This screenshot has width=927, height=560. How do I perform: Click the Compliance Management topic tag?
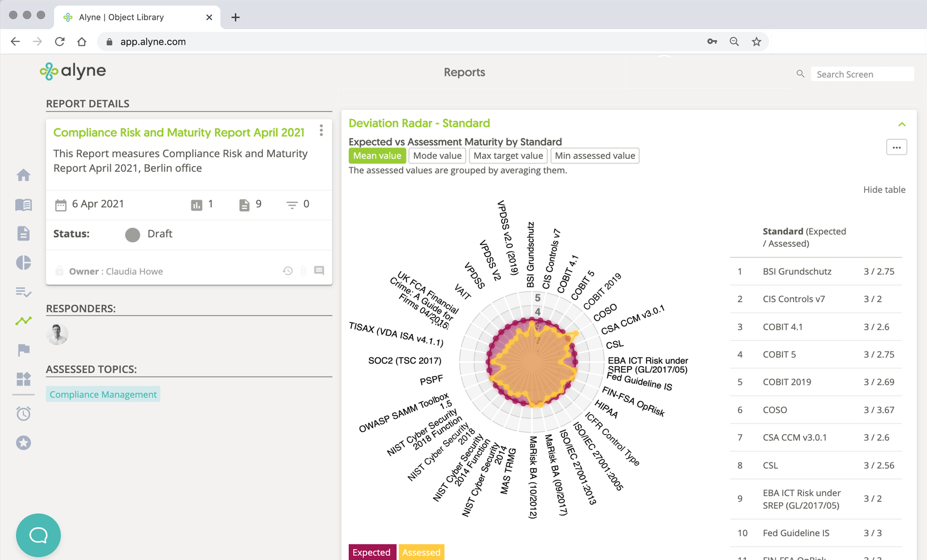tap(103, 394)
